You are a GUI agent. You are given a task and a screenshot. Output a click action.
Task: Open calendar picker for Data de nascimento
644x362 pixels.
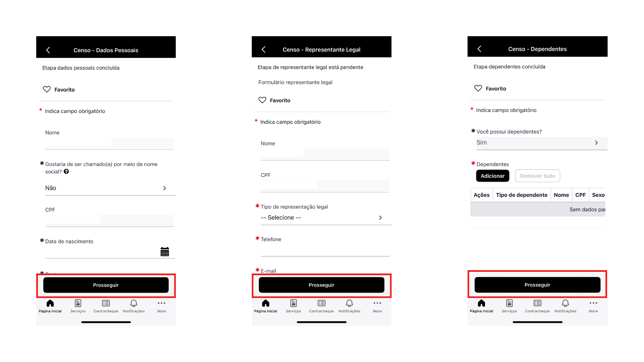[x=165, y=252]
